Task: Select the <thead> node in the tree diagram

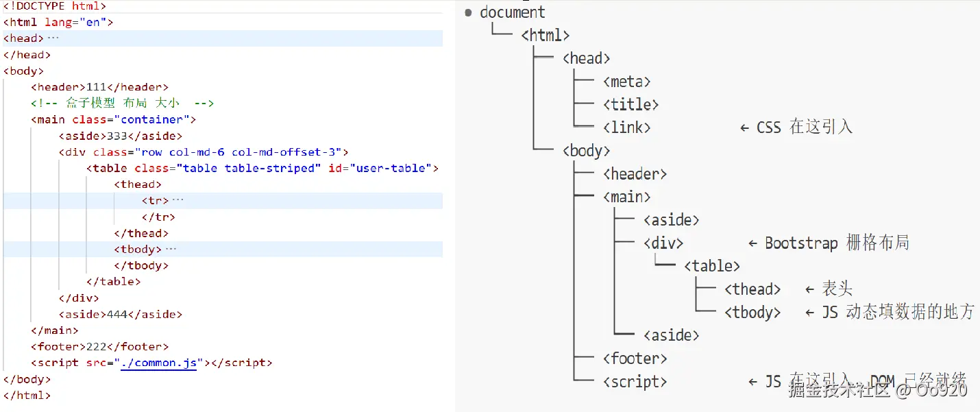Action: (x=752, y=289)
